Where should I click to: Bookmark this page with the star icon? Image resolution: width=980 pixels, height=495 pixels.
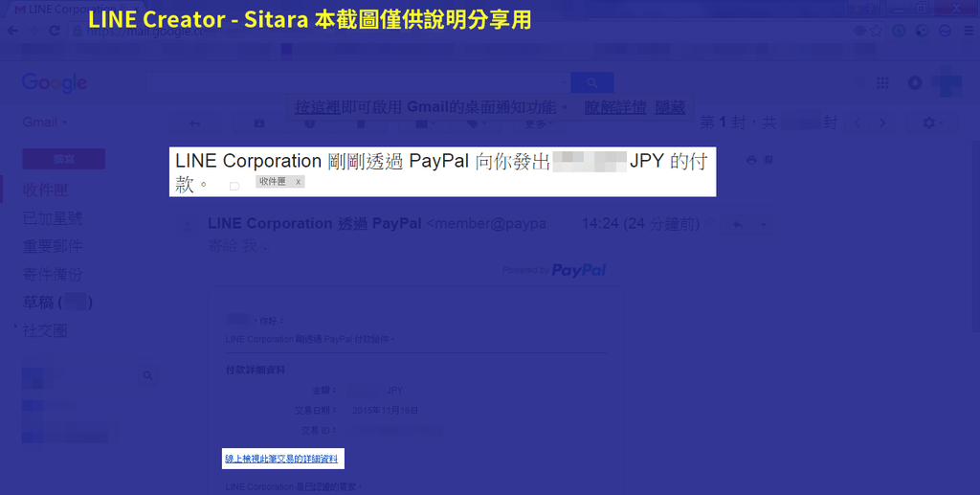[877, 30]
